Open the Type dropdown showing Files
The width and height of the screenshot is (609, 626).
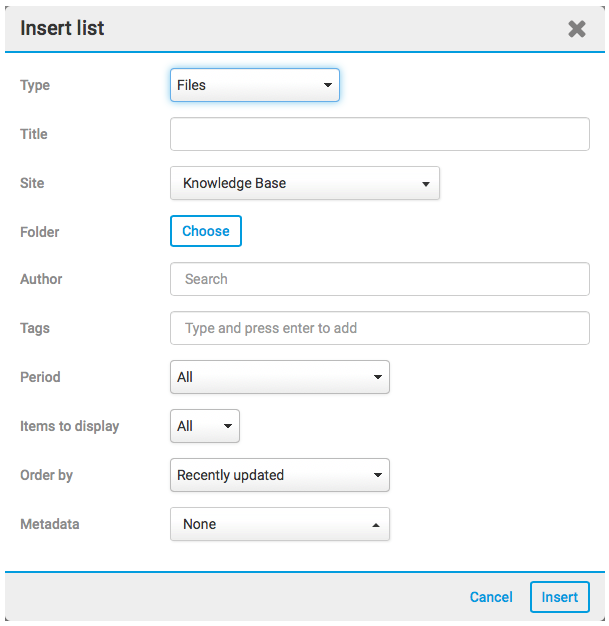255,85
